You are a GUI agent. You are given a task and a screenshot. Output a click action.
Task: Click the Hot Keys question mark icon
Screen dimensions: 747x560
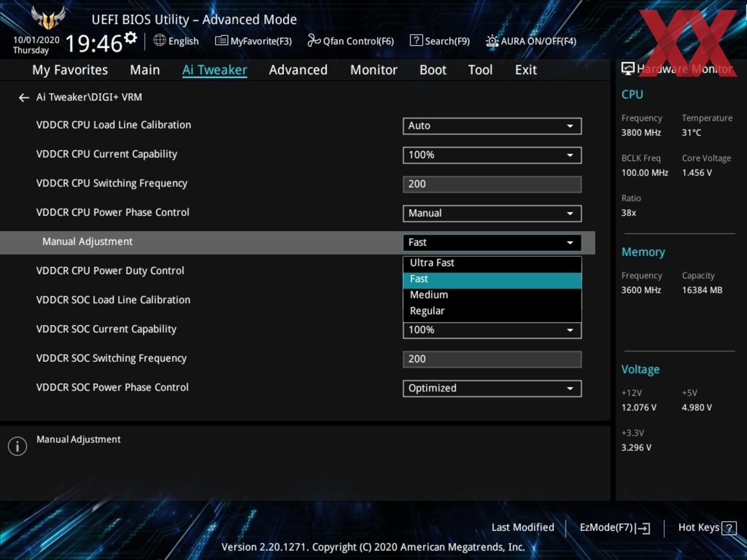click(729, 528)
